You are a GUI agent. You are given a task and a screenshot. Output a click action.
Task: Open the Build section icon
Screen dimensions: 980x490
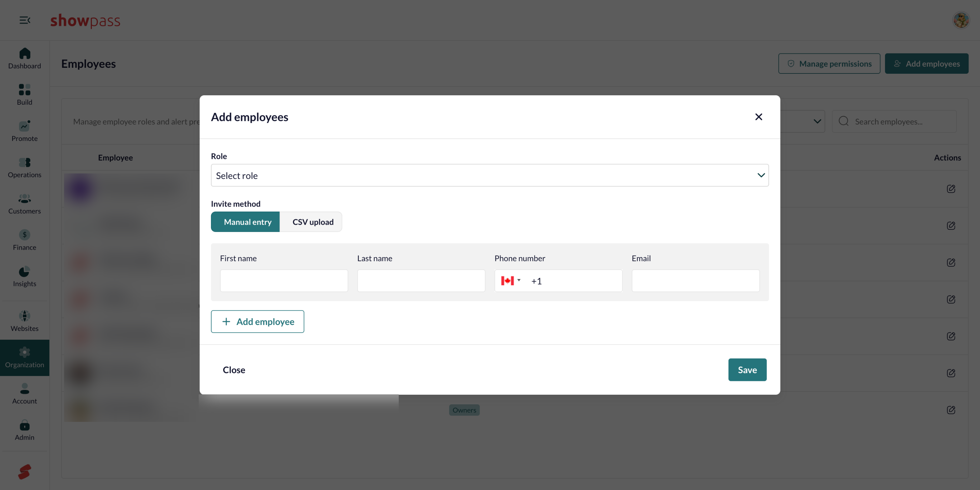coord(24,89)
